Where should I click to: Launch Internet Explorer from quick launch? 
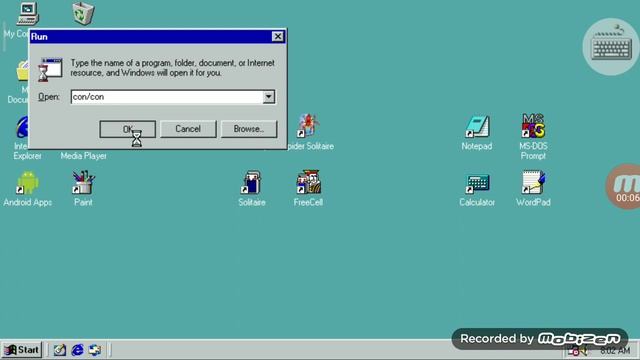[78, 350]
